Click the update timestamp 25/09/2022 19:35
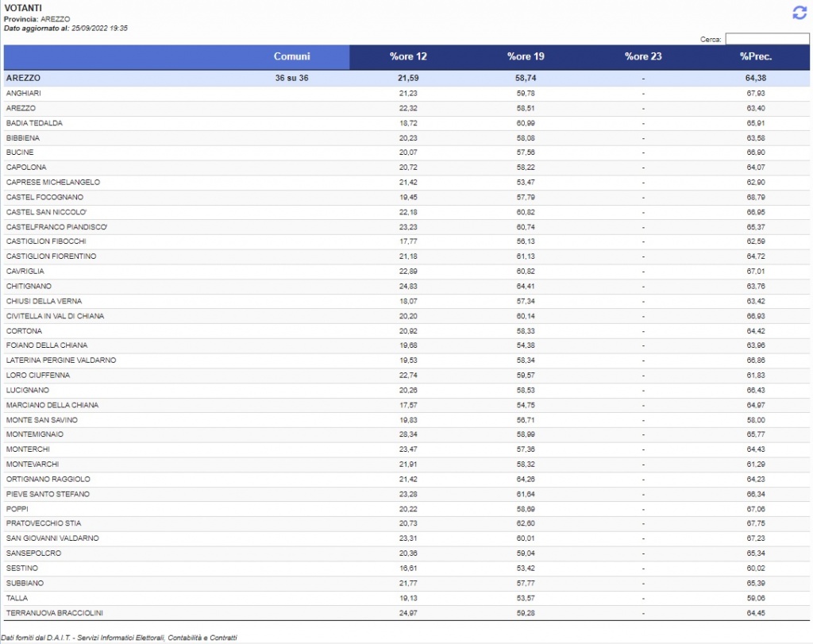 pyautogui.click(x=99, y=29)
